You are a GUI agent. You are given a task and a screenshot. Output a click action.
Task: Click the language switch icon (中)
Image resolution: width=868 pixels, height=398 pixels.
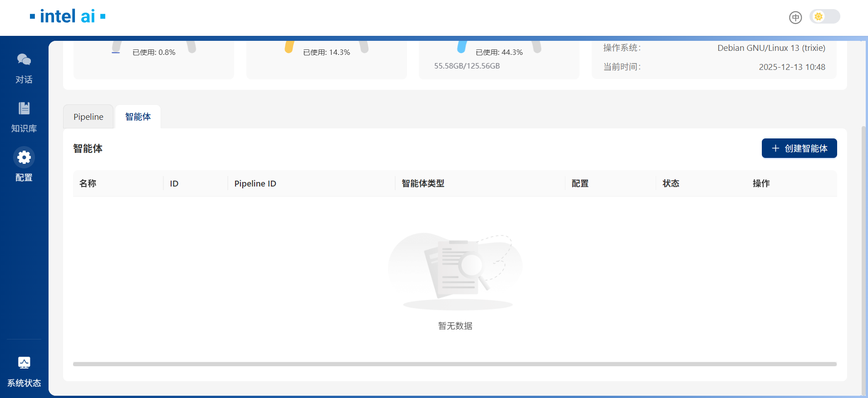(x=795, y=18)
